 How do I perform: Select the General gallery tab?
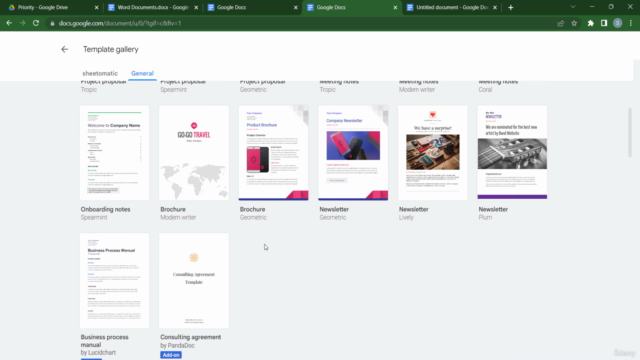coord(142,73)
